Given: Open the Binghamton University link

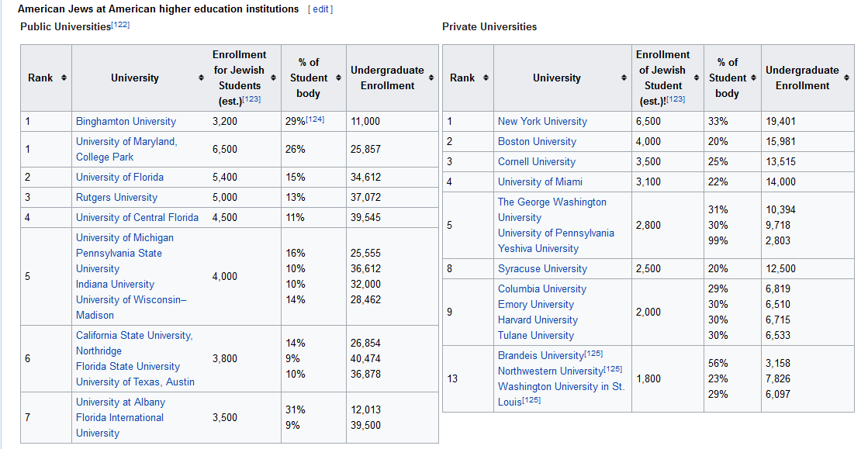Looking at the screenshot, I should pos(126,122).
